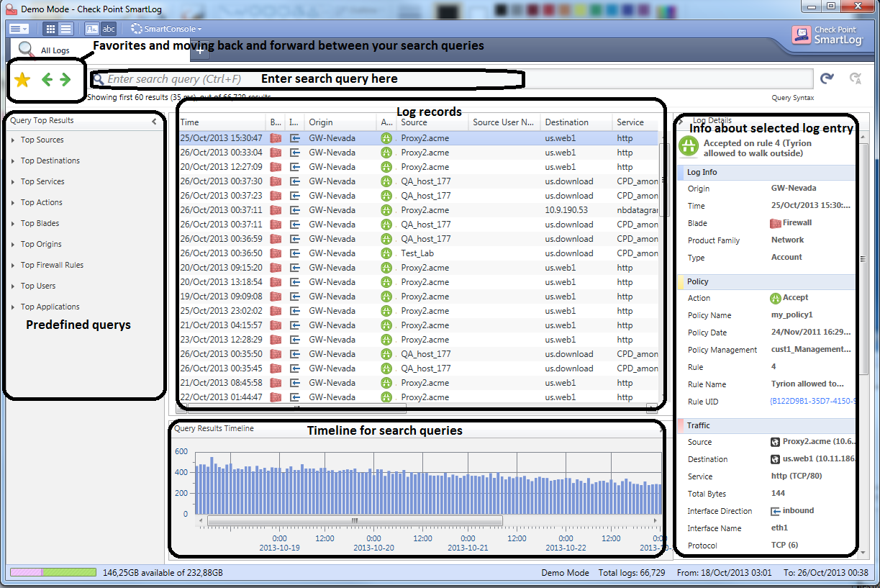
Task: Click the Accept icon in the Policy Action field
Action: (776, 298)
